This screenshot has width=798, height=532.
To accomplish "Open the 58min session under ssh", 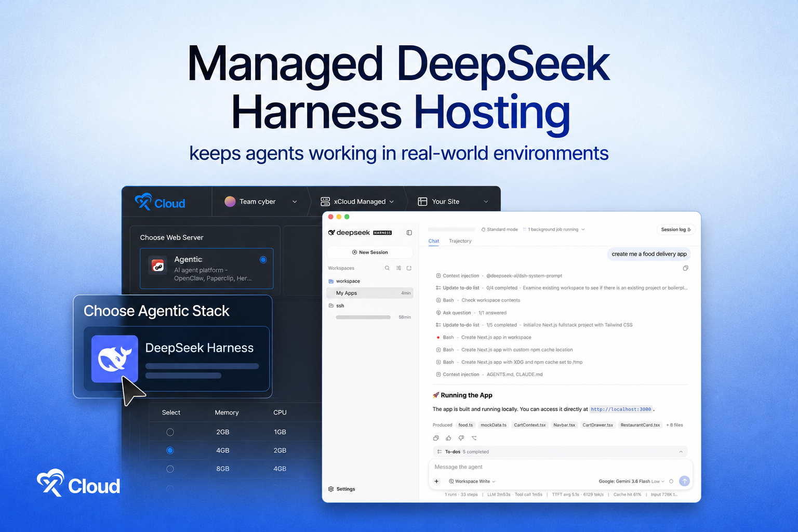I will [370, 317].
